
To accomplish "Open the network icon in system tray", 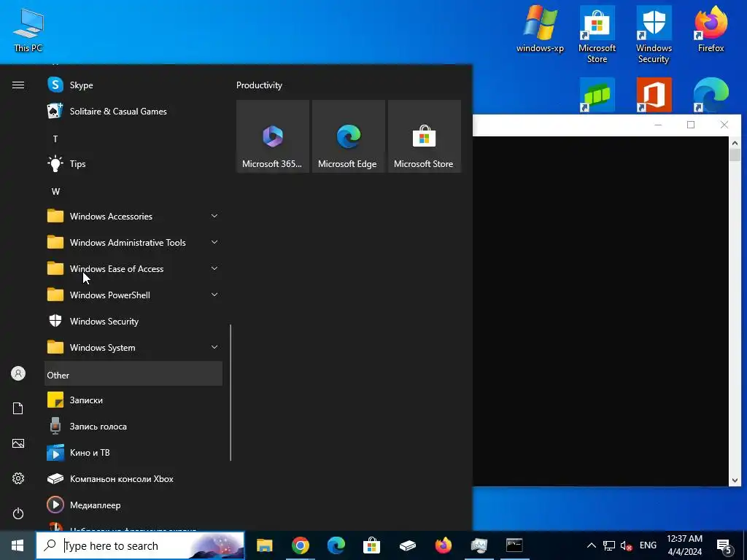I will click(x=609, y=545).
